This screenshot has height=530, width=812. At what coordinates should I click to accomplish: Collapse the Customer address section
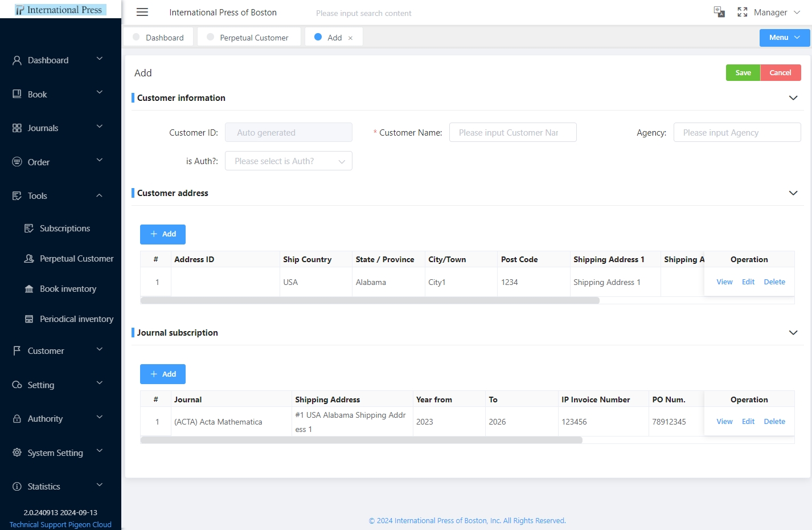click(x=793, y=193)
